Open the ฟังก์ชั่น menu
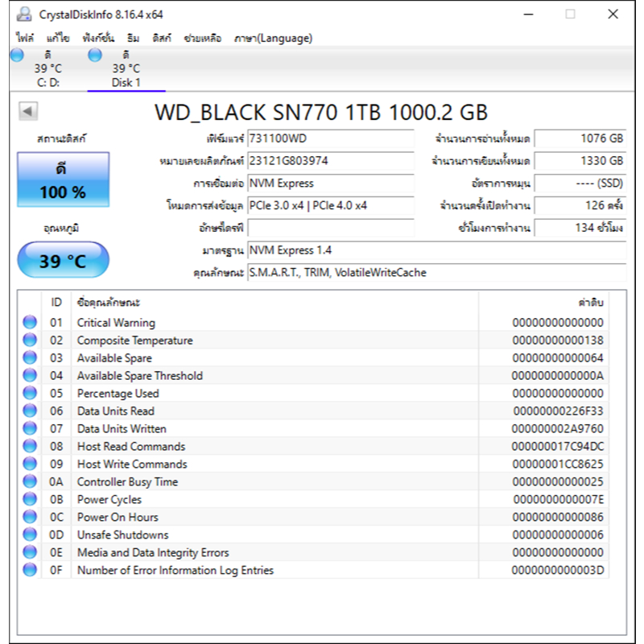Screen dimensions: 644x644 click(98, 38)
